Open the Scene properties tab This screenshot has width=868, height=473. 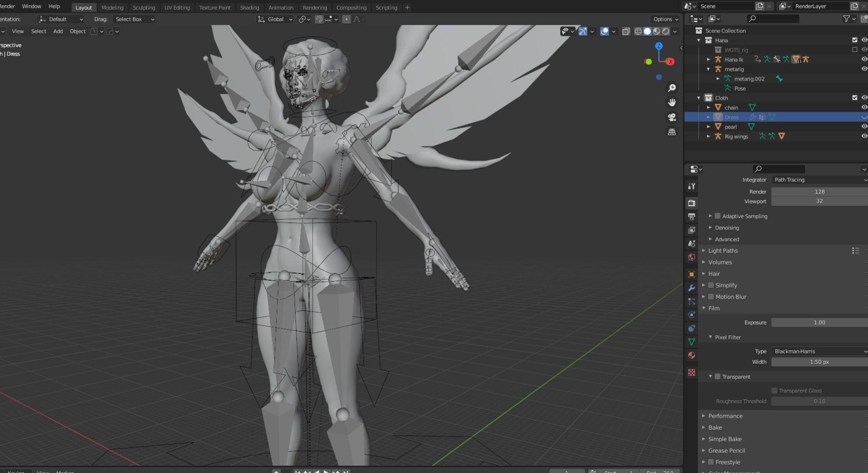(691, 244)
